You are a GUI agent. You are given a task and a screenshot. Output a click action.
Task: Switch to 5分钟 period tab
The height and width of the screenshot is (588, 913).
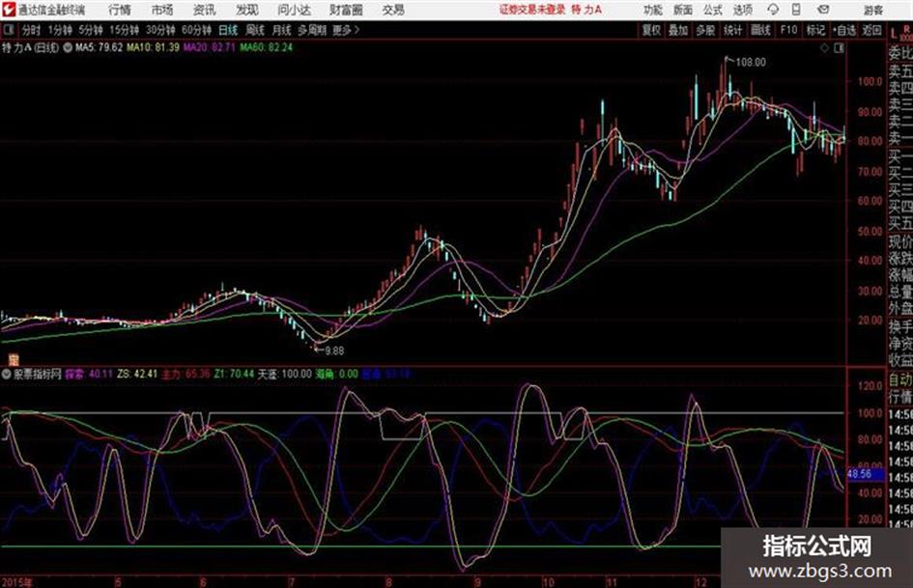(x=90, y=30)
